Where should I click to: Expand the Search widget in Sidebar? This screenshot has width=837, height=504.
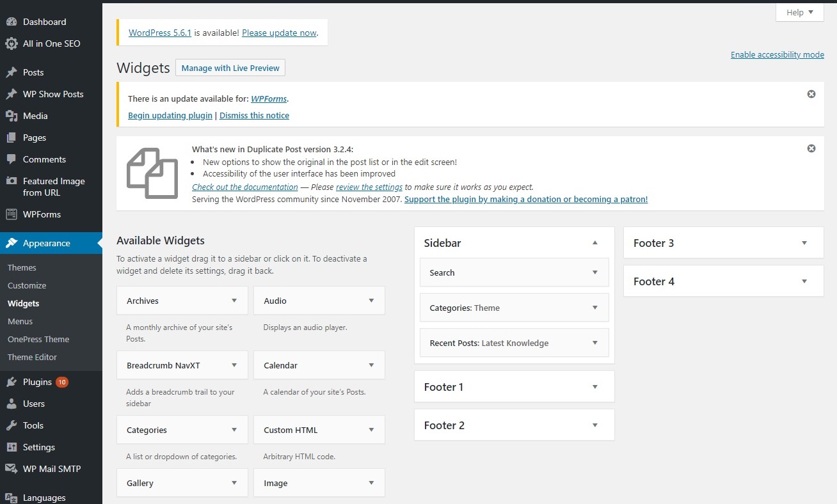click(595, 272)
